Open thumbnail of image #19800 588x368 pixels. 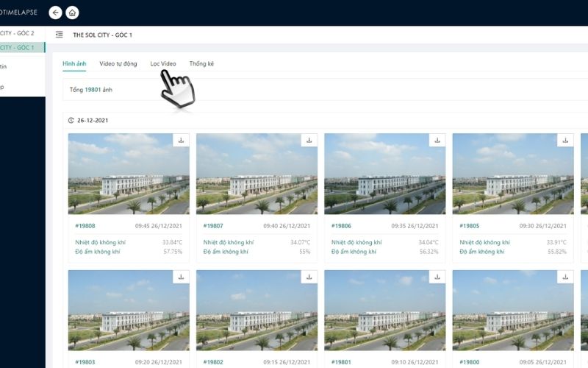(x=513, y=310)
